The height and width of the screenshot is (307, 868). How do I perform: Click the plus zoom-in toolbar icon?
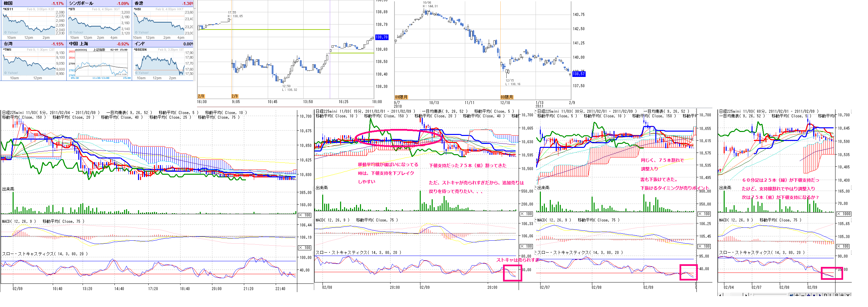click(797, 295)
